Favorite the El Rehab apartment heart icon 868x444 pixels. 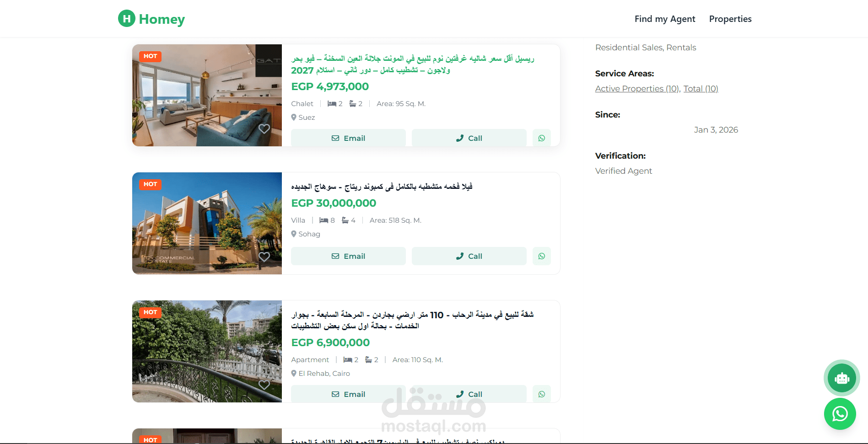pyautogui.click(x=264, y=385)
